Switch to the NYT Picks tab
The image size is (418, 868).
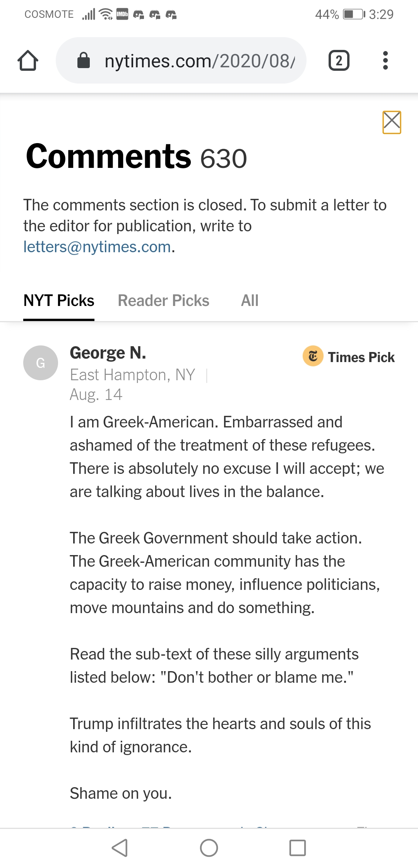pos(59,301)
